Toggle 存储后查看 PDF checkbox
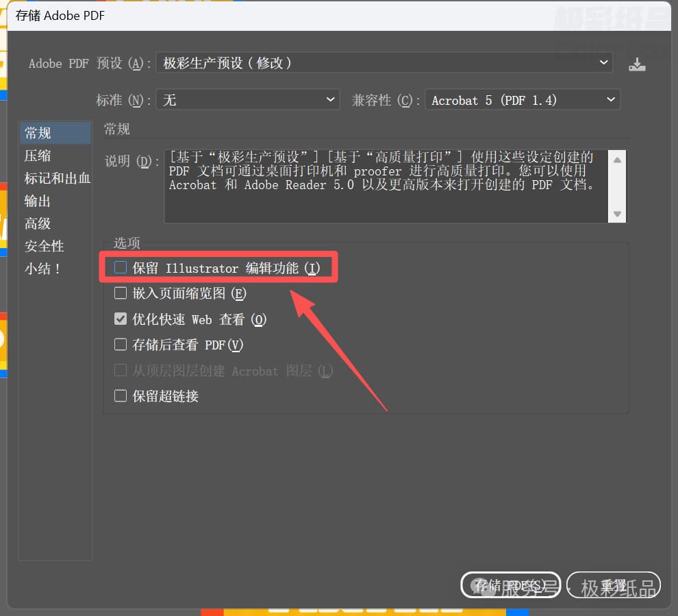 click(121, 345)
